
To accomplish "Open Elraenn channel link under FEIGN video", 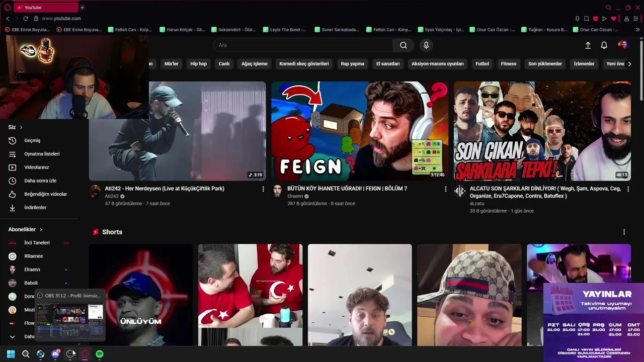I will tap(295, 197).
